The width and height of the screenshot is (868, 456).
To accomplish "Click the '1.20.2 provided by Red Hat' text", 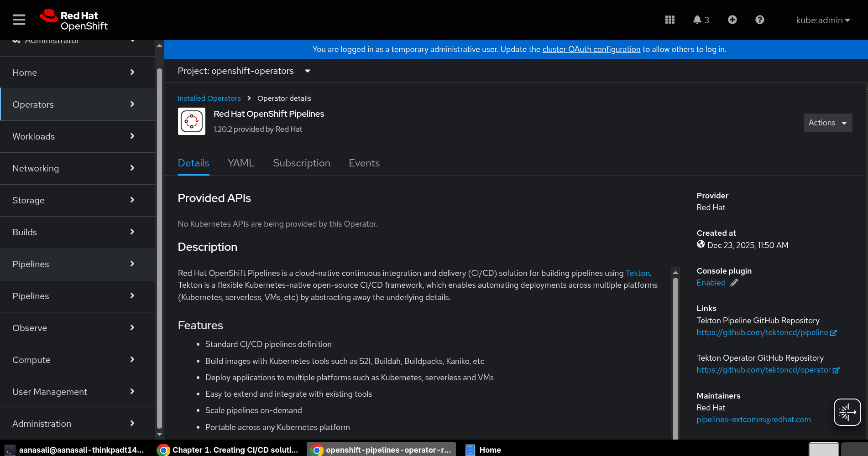I will [258, 130].
